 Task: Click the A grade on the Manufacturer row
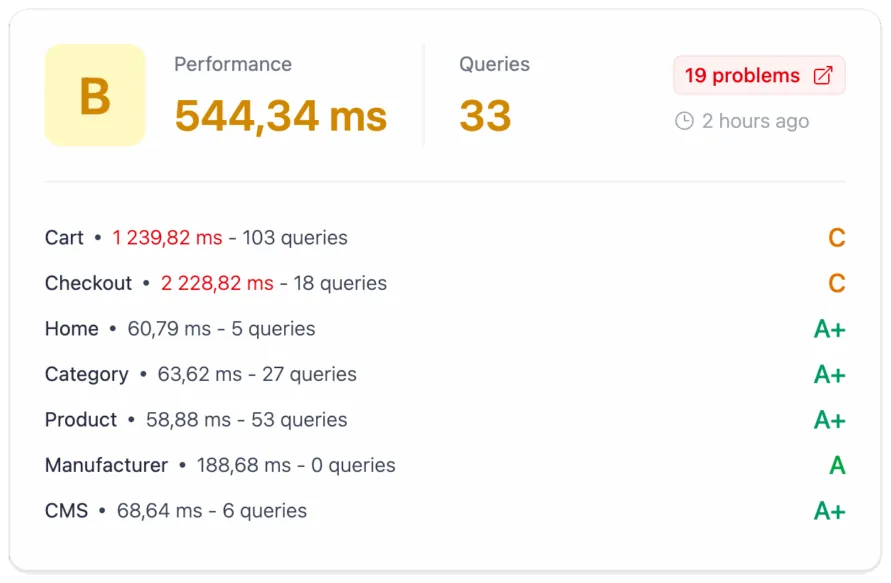837,465
